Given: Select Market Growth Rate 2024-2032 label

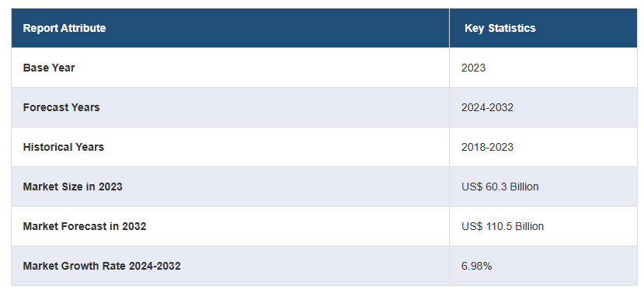Looking at the screenshot, I should tap(102, 267).
